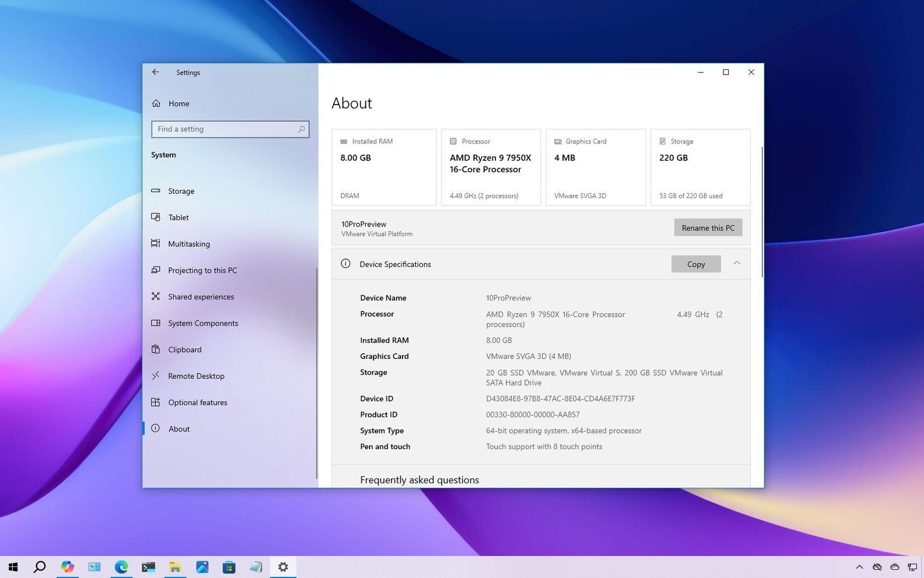The height and width of the screenshot is (578, 924).
Task: Open Action Center in the system tray
Action: click(x=914, y=566)
